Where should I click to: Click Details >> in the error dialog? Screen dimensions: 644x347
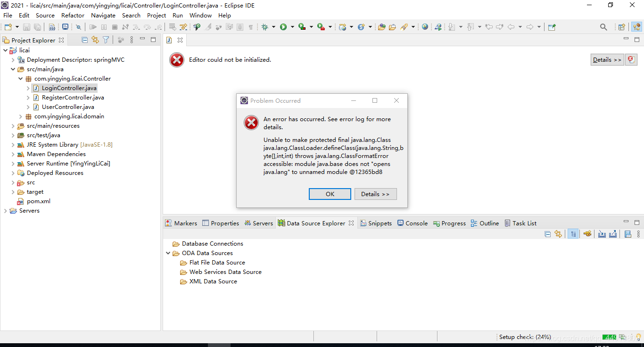pos(375,194)
